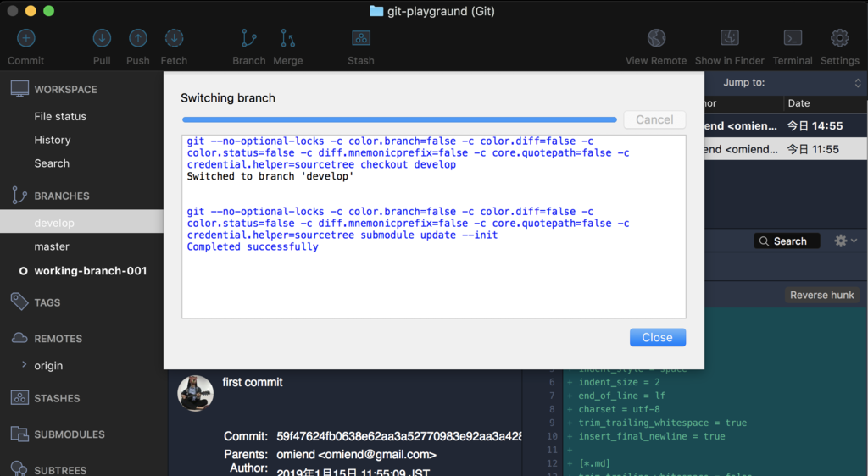868x476 pixels.
Task: Click the Submodules section icon
Action: click(x=20, y=434)
